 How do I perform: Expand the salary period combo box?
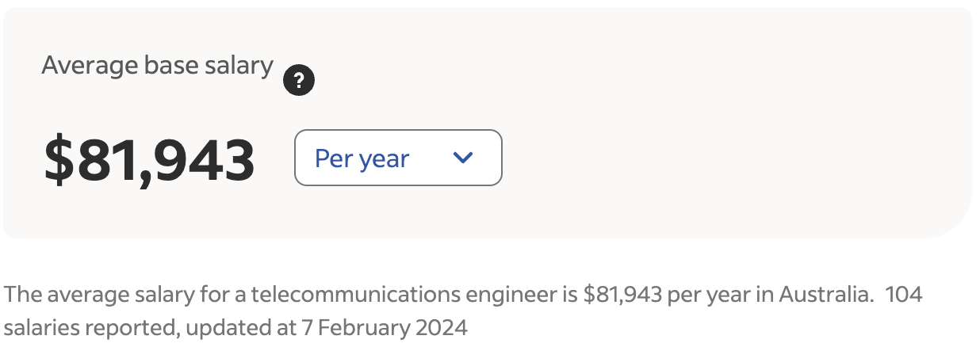click(x=397, y=158)
